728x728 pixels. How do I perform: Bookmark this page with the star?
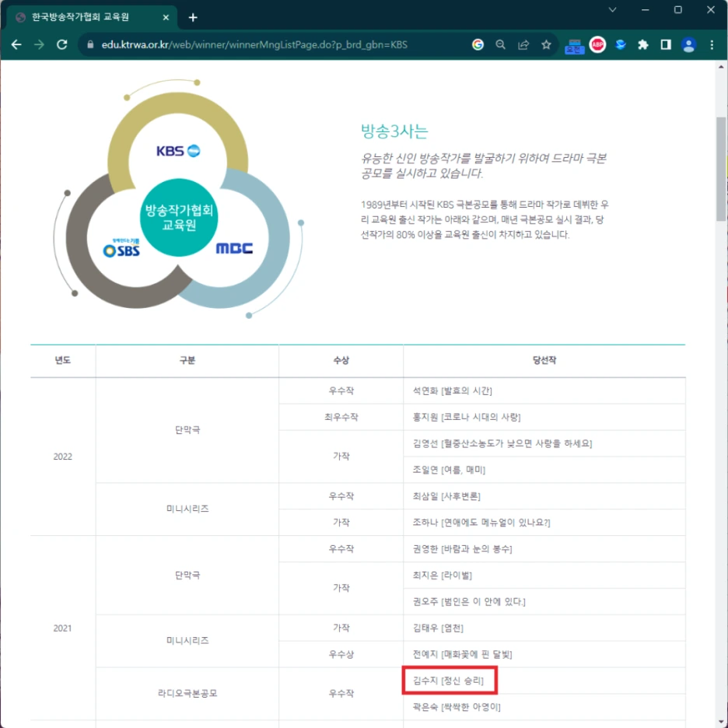tap(546, 44)
